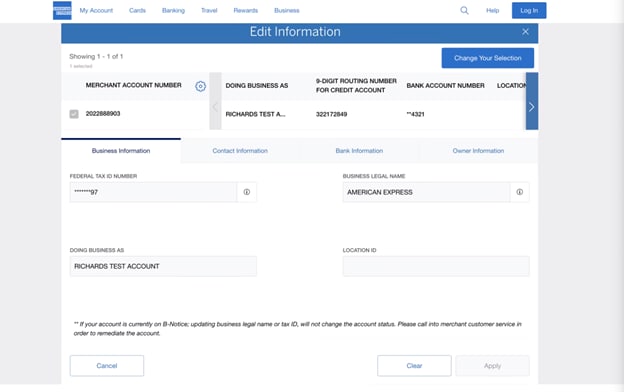Viewport: 624px width, 392px height.
Task: Open the search magnifier icon
Action: 464,10
